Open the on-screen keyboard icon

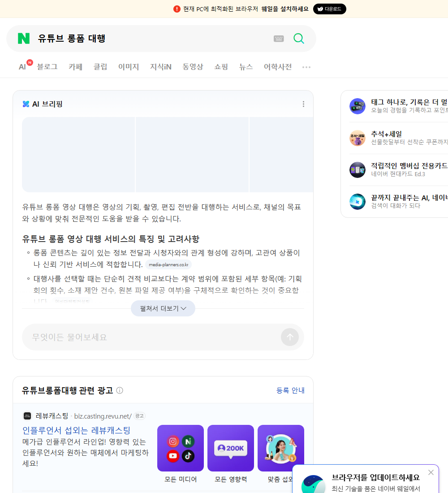(279, 39)
